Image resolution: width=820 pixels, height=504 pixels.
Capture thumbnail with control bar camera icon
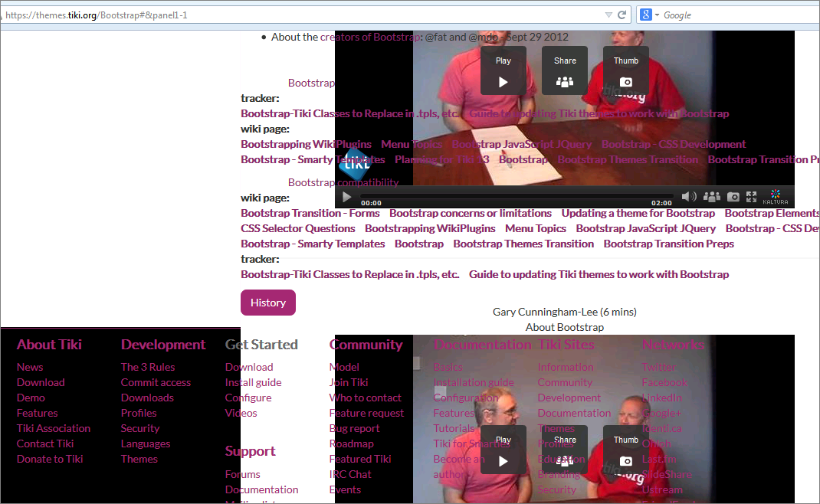(733, 197)
